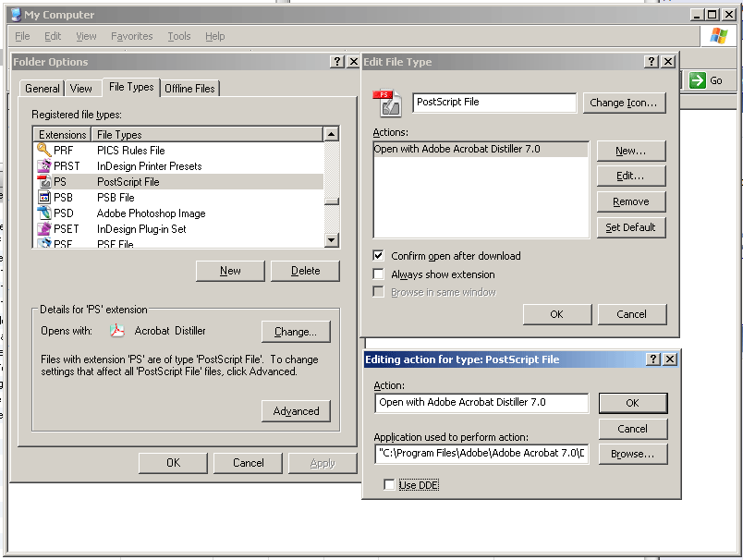The image size is (743, 560).
Task: Open the File menu
Action: tap(22, 36)
